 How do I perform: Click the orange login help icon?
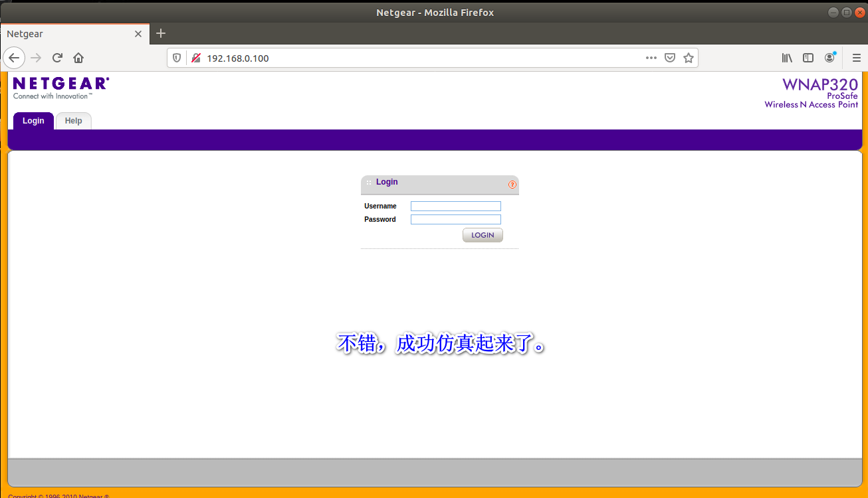(x=512, y=185)
